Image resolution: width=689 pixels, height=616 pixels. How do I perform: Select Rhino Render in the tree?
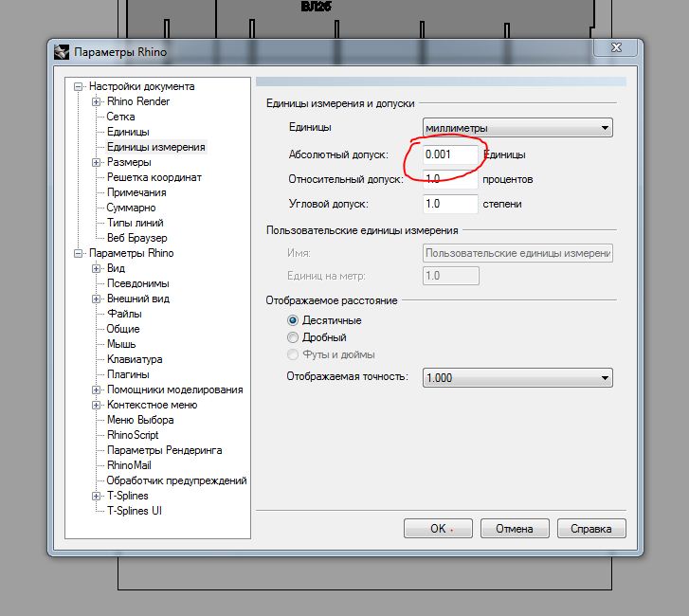coord(138,101)
